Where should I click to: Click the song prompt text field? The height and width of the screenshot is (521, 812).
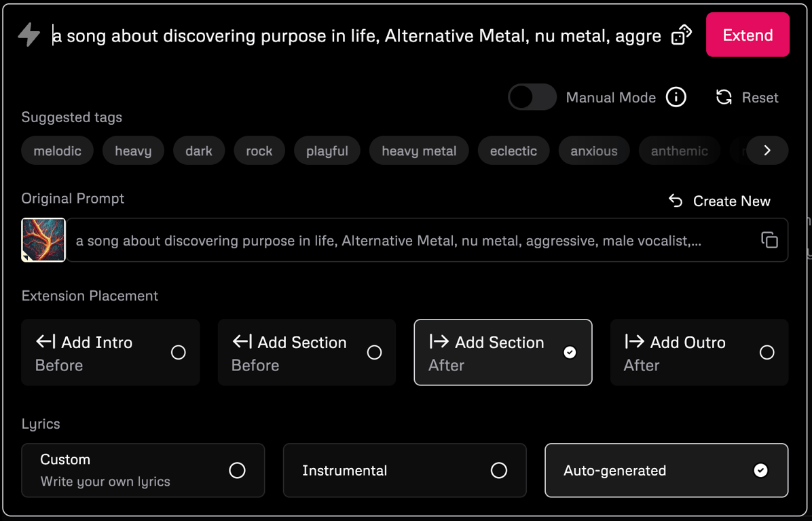[x=356, y=35]
